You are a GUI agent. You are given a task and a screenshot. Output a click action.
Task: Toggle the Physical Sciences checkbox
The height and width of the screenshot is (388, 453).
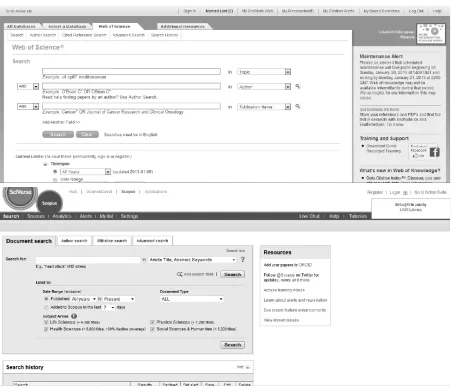[x=152, y=322]
